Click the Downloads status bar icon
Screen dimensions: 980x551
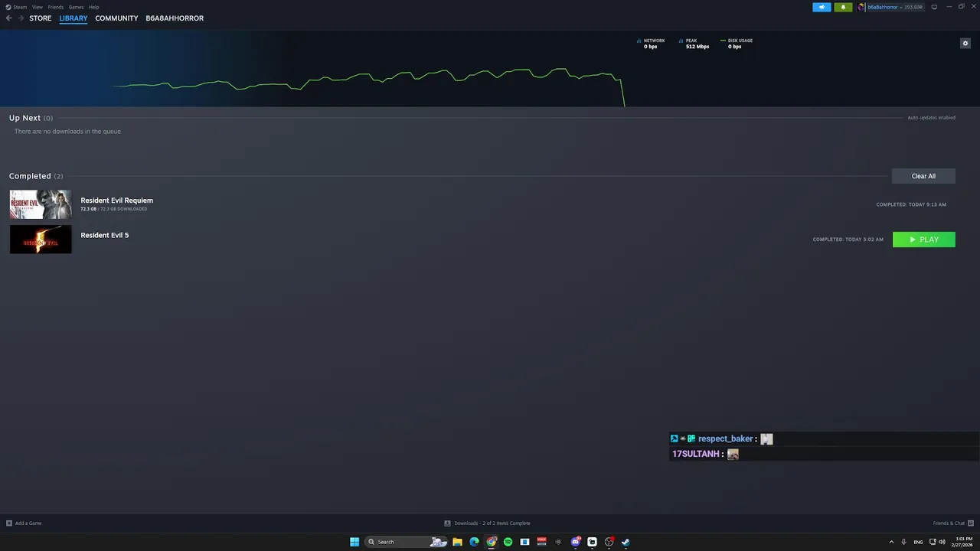pos(447,523)
